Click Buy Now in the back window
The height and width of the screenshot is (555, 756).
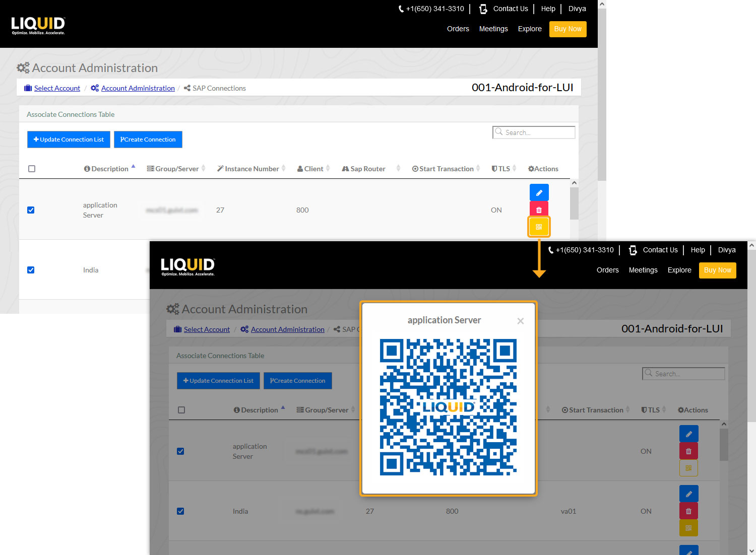(x=568, y=29)
